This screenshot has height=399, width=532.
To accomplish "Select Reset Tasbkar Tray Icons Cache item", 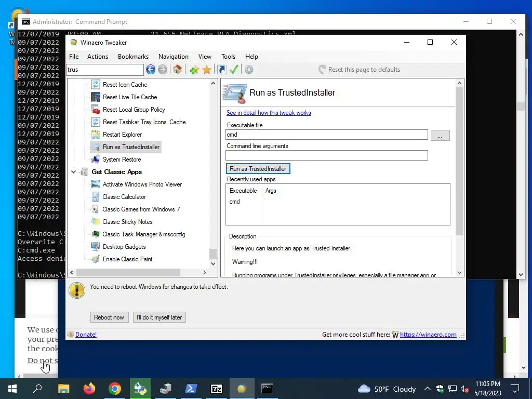I will (x=144, y=122).
